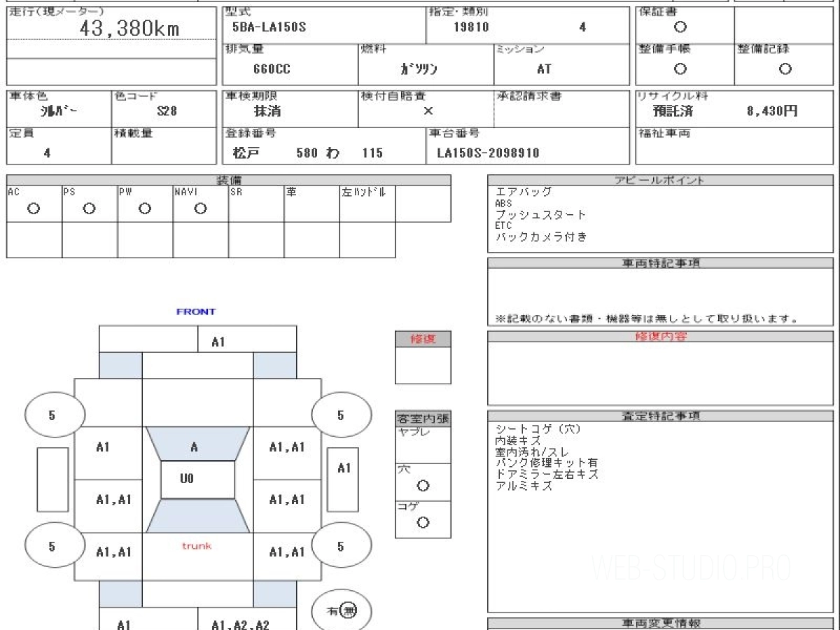The width and height of the screenshot is (840, 630).
Task: Select the engine displacement 660CC
Action: tap(272, 69)
